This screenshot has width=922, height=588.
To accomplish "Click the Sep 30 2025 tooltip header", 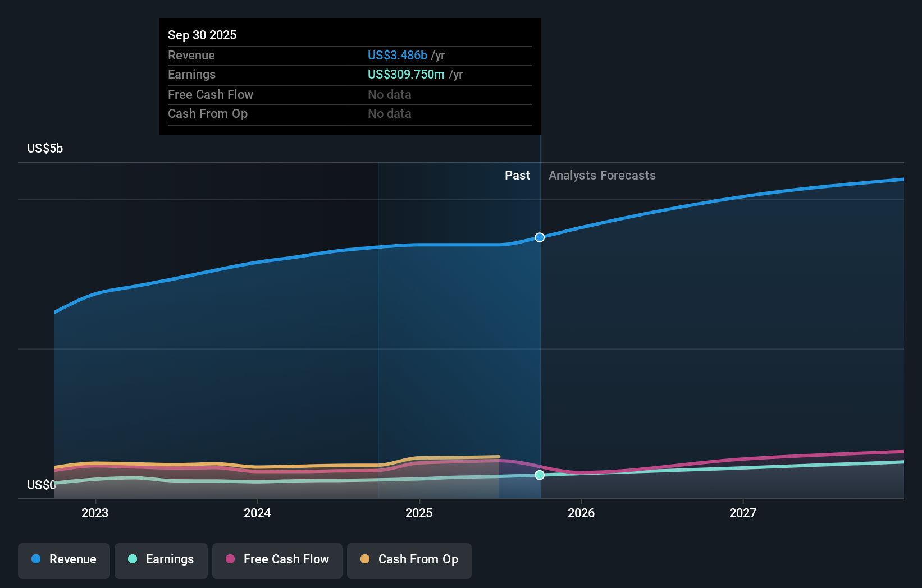I will tap(202, 35).
